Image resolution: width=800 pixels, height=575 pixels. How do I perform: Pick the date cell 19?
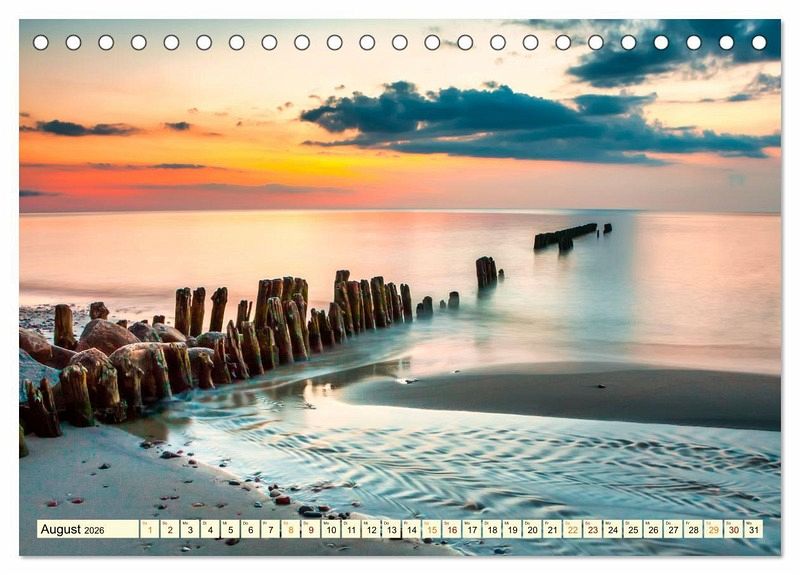(x=512, y=529)
